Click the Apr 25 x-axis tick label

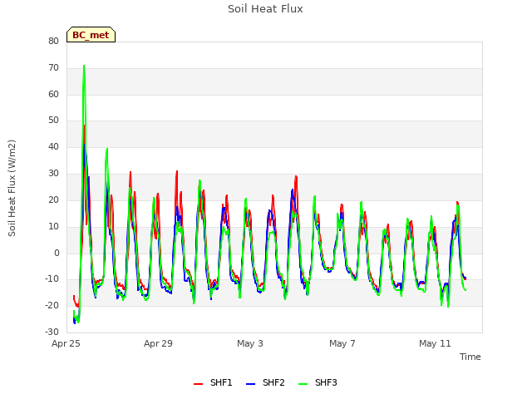pos(66,343)
